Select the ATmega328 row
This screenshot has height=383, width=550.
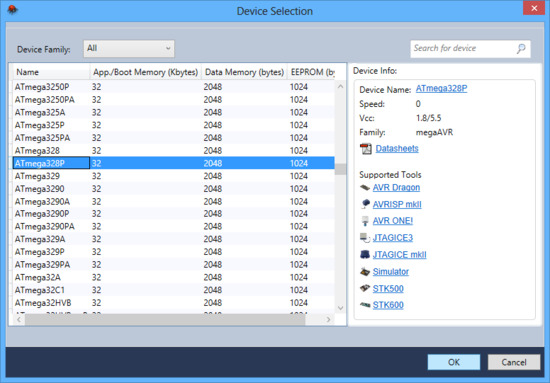[x=174, y=150]
